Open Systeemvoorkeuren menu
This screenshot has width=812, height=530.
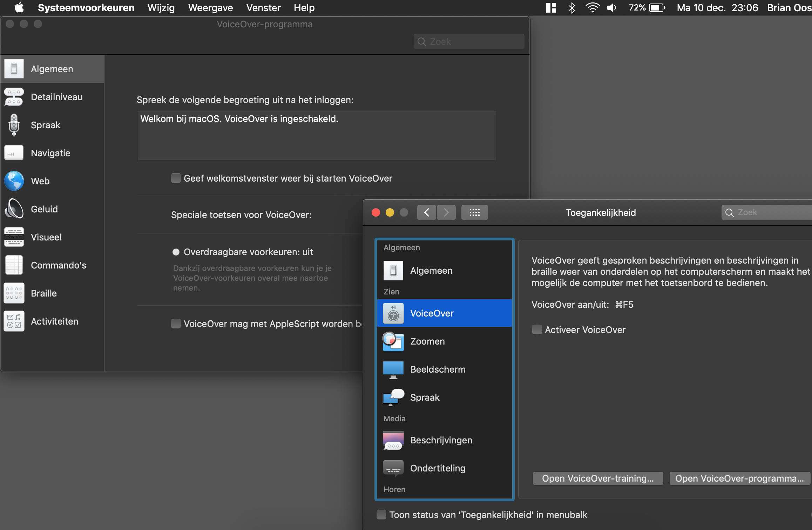(x=86, y=8)
